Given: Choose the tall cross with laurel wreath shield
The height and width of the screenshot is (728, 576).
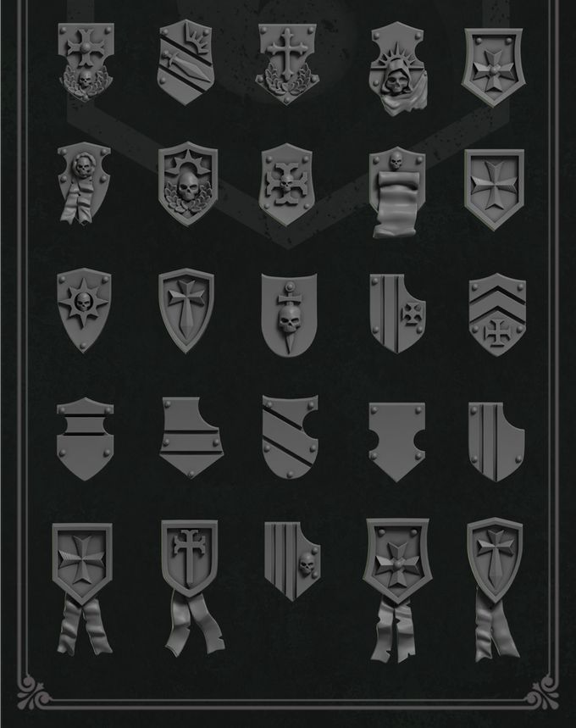Looking at the screenshot, I should tap(287, 64).
